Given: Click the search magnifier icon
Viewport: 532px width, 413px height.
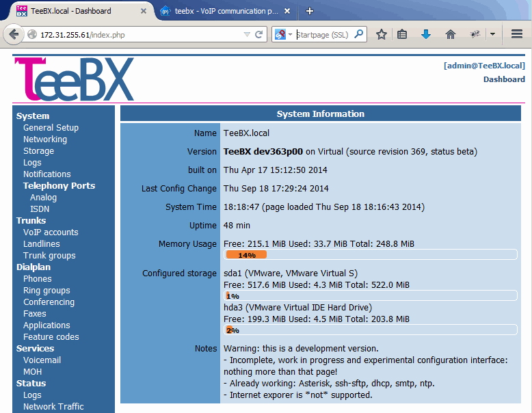Looking at the screenshot, I should click(x=358, y=34).
